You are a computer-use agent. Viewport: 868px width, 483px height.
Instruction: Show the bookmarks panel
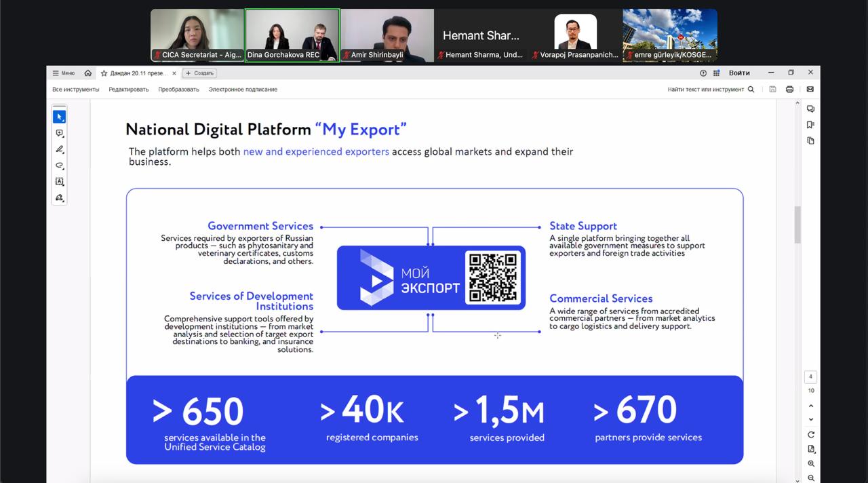click(810, 125)
